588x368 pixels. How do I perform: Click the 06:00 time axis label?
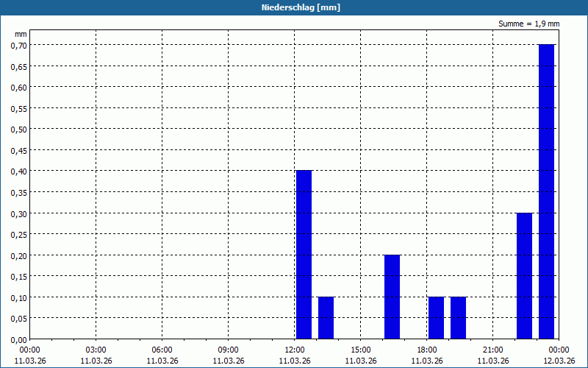coord(162,350)
